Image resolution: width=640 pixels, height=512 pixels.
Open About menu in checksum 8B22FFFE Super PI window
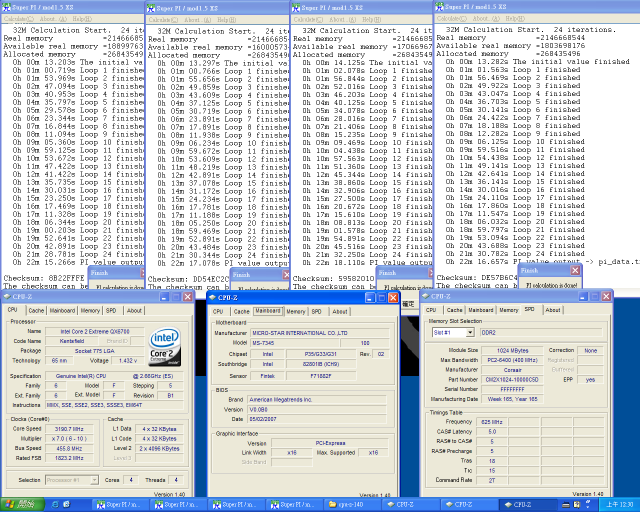click(53, 19)
